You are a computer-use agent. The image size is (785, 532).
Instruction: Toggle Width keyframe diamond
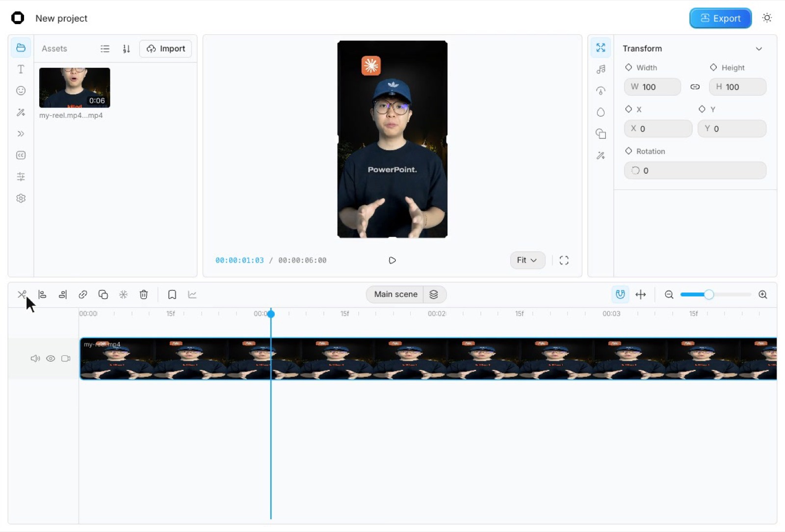click(x=628, y=67)
